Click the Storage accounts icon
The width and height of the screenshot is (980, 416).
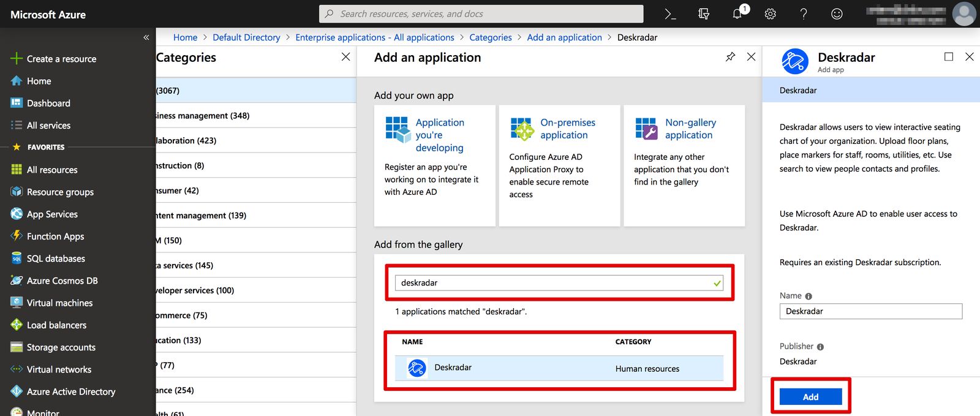coord(17,347)
